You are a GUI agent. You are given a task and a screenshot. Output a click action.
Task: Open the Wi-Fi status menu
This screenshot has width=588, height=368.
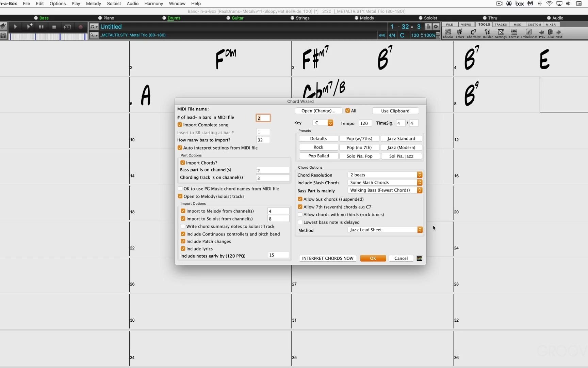[549, 3]
